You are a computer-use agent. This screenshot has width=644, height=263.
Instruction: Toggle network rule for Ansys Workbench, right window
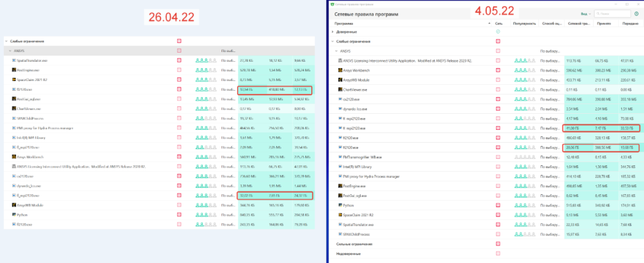pos(498,70)
